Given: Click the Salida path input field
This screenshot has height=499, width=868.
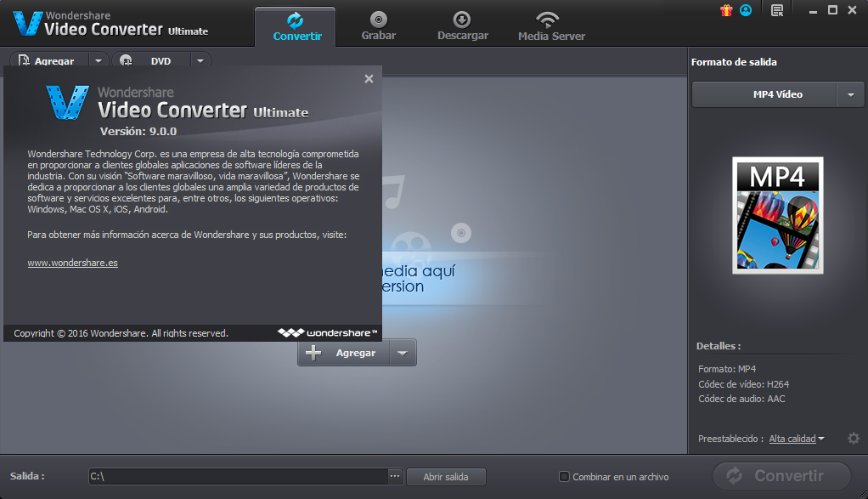Looking at the screenshot, I should (x=238, y=476).
